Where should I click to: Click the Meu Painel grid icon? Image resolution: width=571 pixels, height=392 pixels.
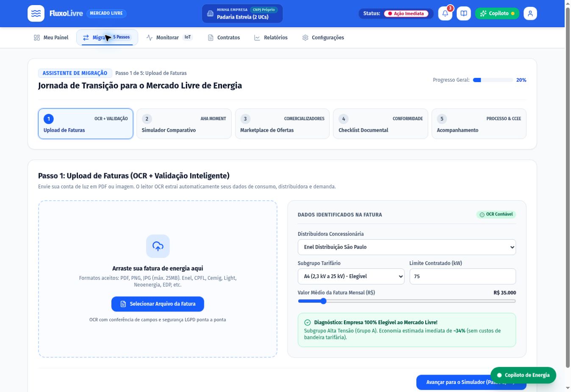click(x=37, y=38)
